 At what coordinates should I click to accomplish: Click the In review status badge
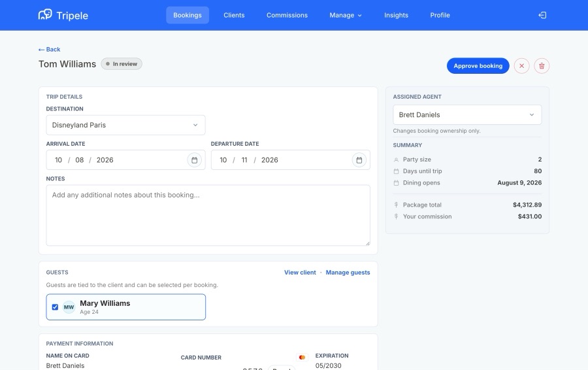tap(122, 64)
